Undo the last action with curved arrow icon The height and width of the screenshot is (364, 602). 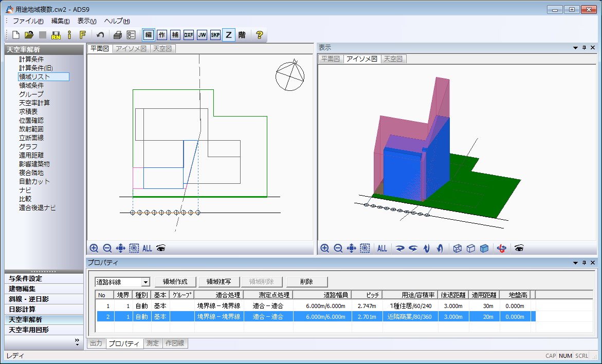(100, 35)
